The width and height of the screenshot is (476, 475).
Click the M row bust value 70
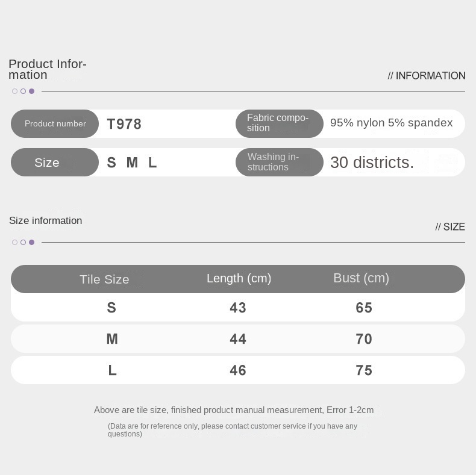[x=364, y=339]
